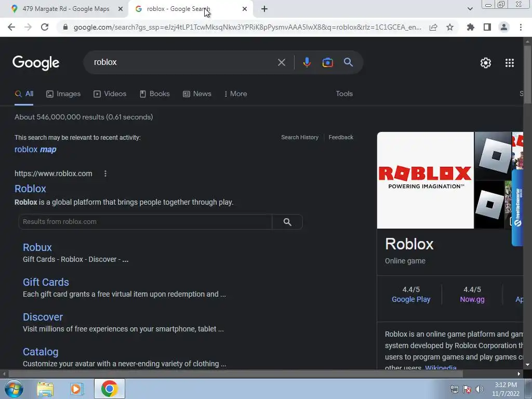Switch to Images results
This screenshot has height=399, width=532.
[63, 94]
